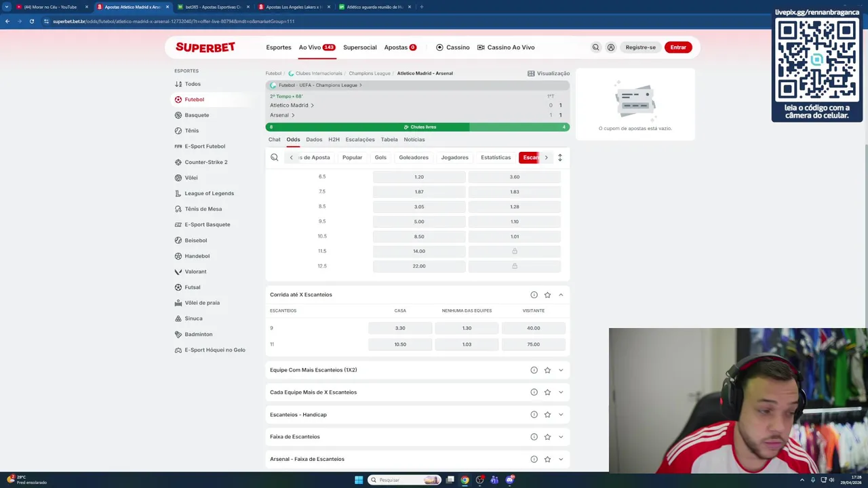The width and height of the screenshot is (868, 488).
Task: Open market search magnifier icon
Action: pyautogui.click(x=275, y=157)
